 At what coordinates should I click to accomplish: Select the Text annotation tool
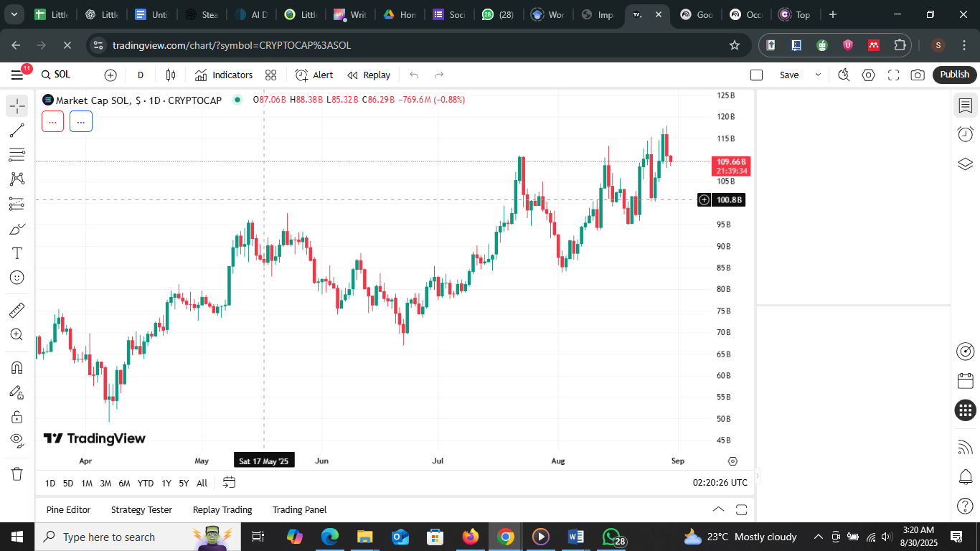pos(17,253)
